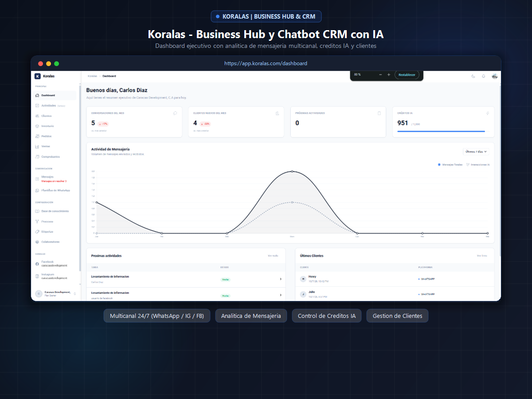Open the Últimos 7 días dropdown

point(476,151)
